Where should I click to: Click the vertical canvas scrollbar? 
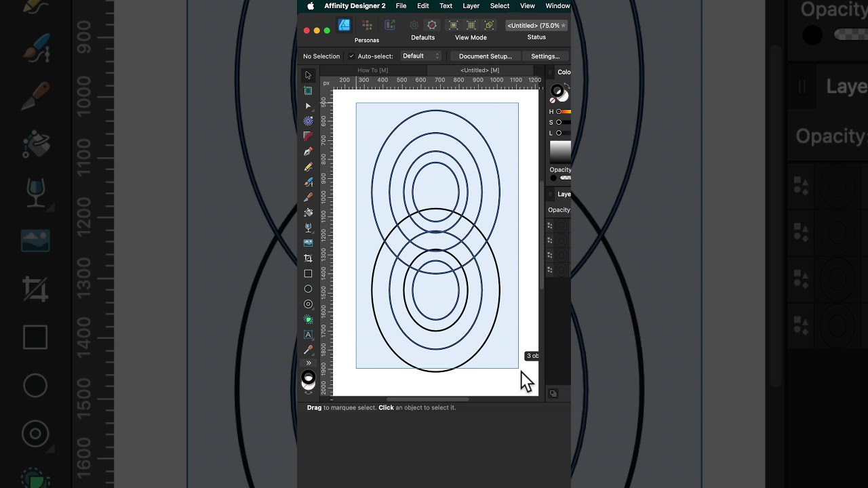tap(541, 236)
